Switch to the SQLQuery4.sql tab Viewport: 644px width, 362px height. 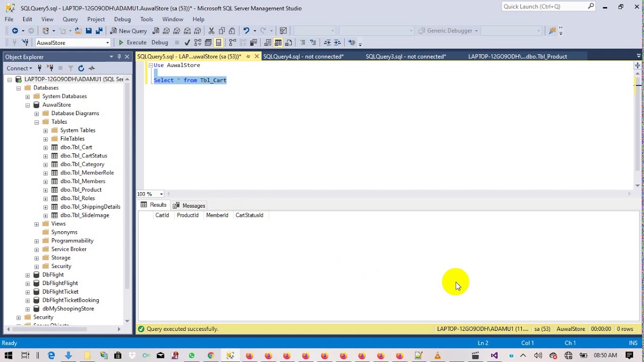(303, 56)
